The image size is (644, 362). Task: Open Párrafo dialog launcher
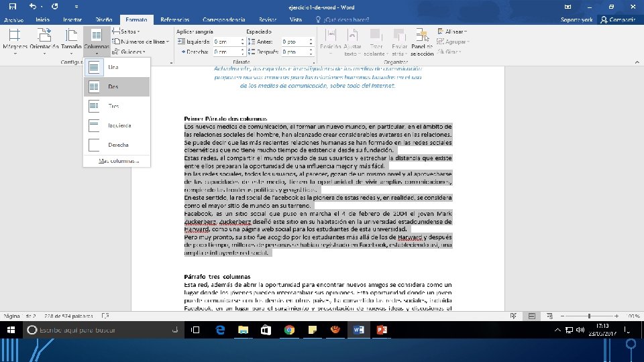(x=313, y=62)
